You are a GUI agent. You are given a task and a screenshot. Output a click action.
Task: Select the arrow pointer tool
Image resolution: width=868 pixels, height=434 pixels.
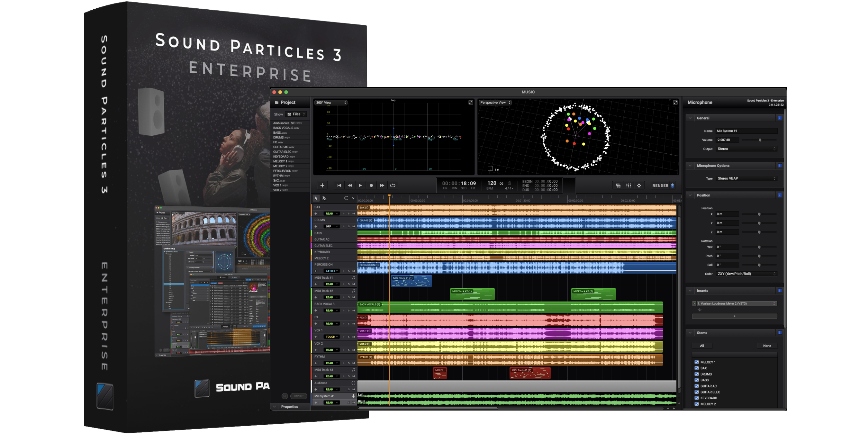click(x=316, y=198)
